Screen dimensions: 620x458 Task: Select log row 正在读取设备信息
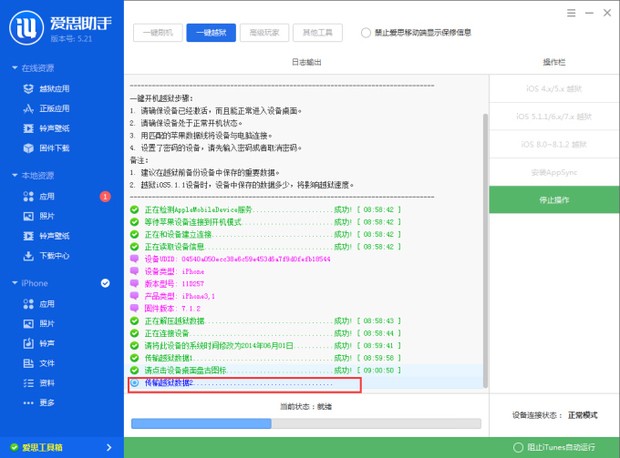265,247
